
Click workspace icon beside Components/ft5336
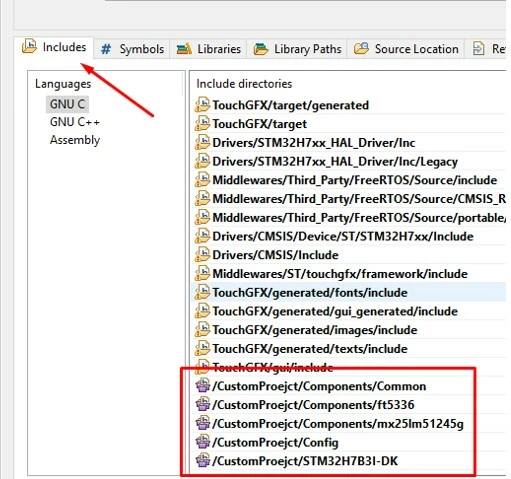(203, 404)
